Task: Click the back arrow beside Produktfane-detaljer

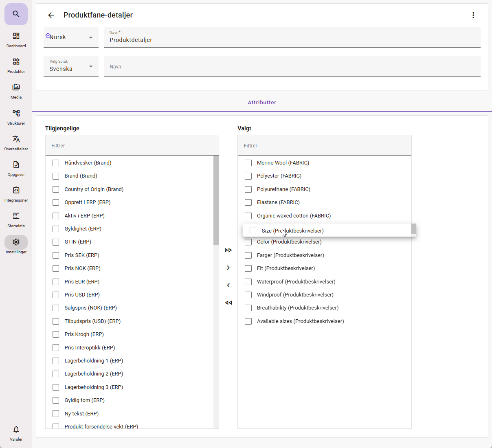Action: click(x=51, y=15)
